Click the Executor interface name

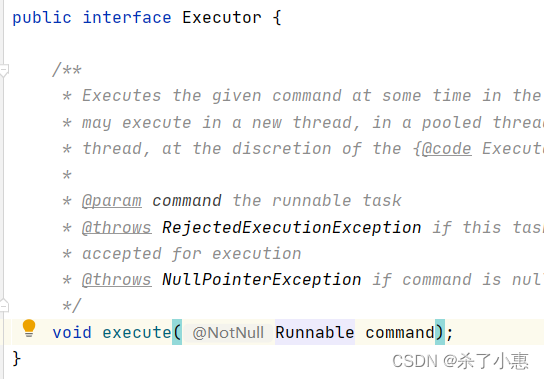click(x=222, y=17)
